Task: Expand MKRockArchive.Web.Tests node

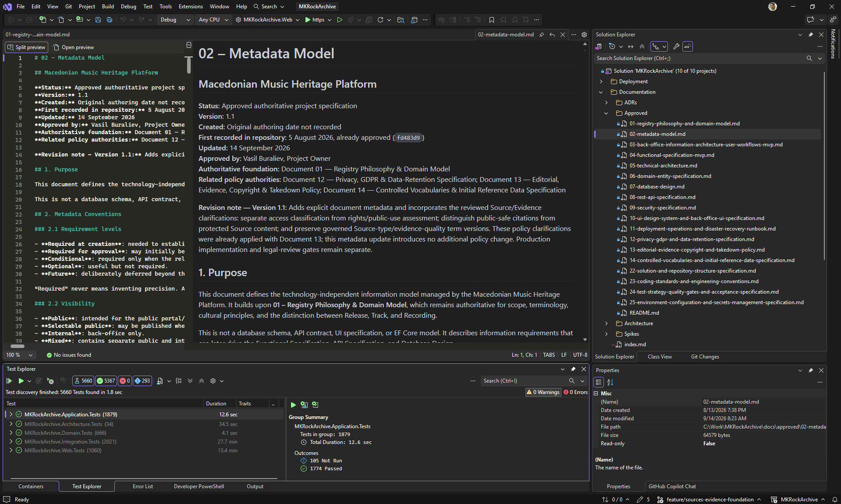Action: point(11,450)
